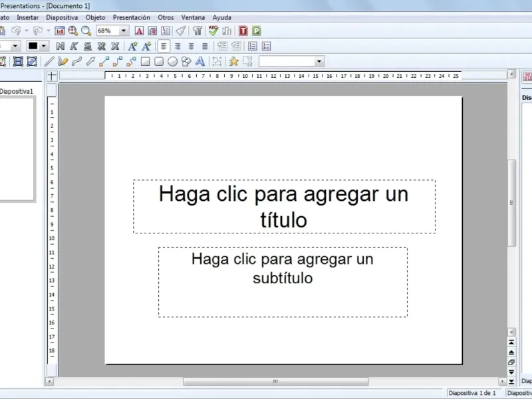Open the Presentación menu

pos(131,18)
